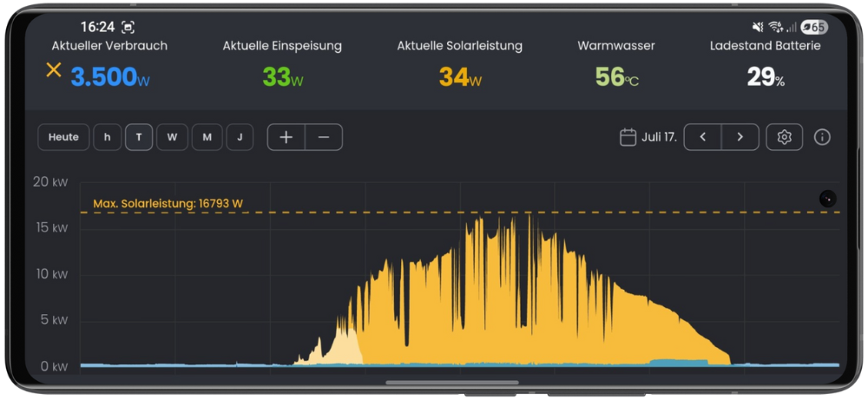Tap the Aktuelle Solarleistung 34 W value
Viewport: 868px width, 400px height.
[x=459, y=77]
